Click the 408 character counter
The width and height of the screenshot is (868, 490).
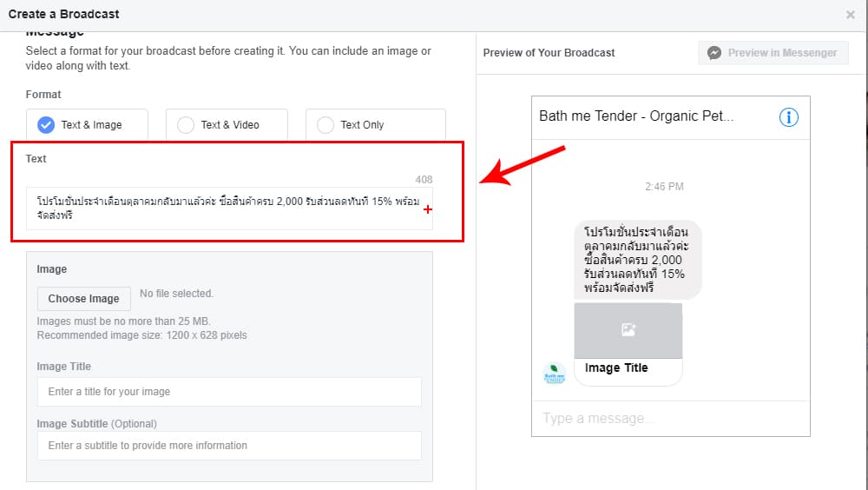tap(424, 180)
